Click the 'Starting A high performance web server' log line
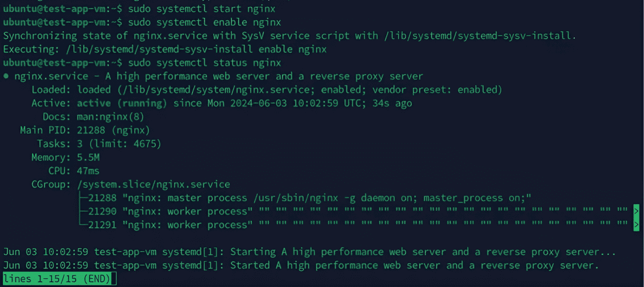 310,252
